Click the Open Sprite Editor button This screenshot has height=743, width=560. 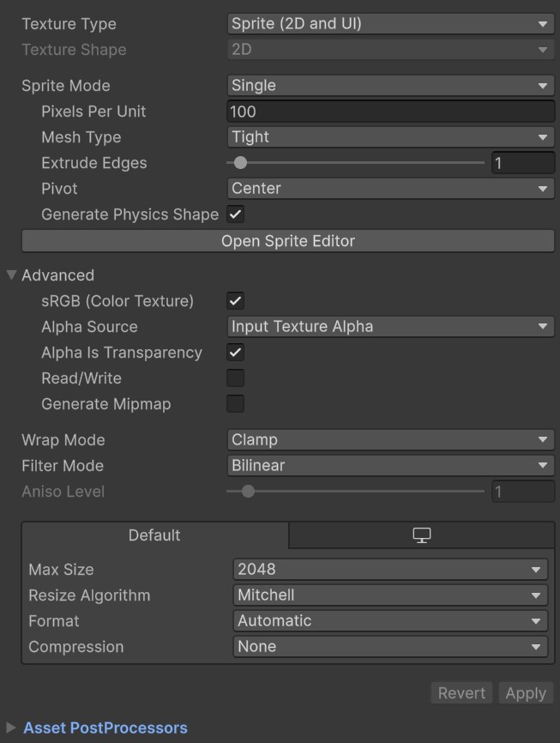point(288,241)
